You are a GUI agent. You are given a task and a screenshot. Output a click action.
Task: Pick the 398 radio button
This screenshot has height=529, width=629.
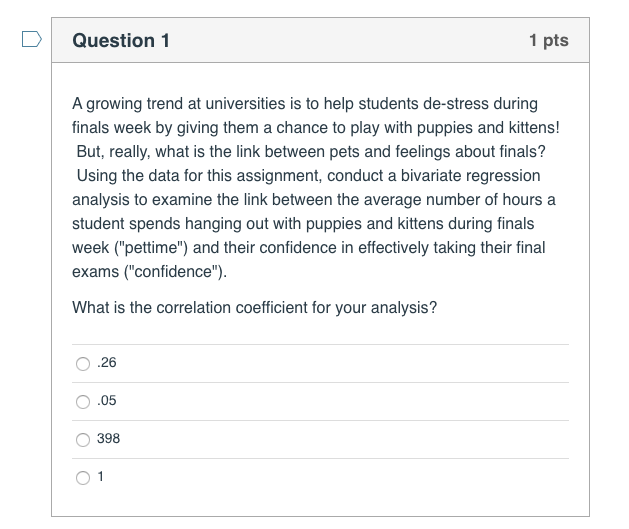[x=83, y=439]
